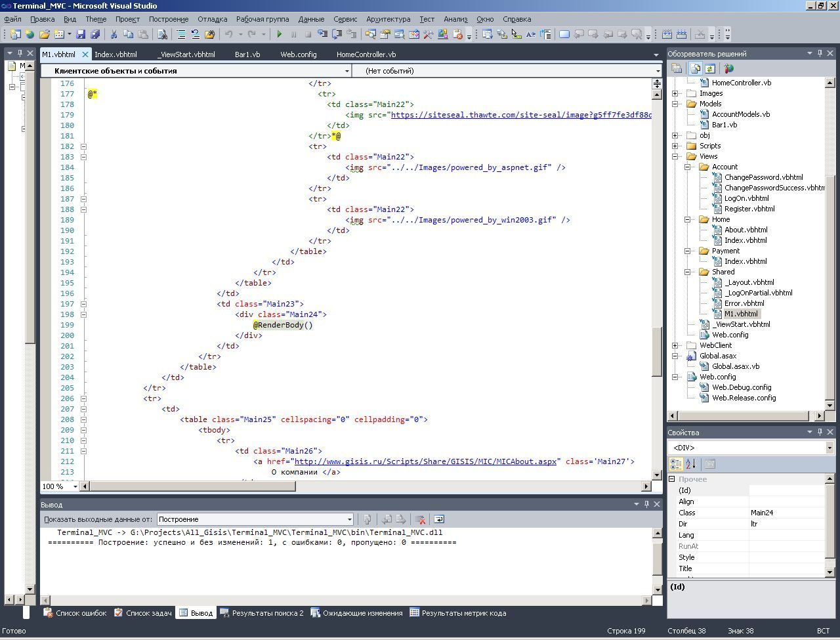840x640 pixels.
Task: Open Properties icon in Solution Explorer toolbar
Action: click(677, 68)
